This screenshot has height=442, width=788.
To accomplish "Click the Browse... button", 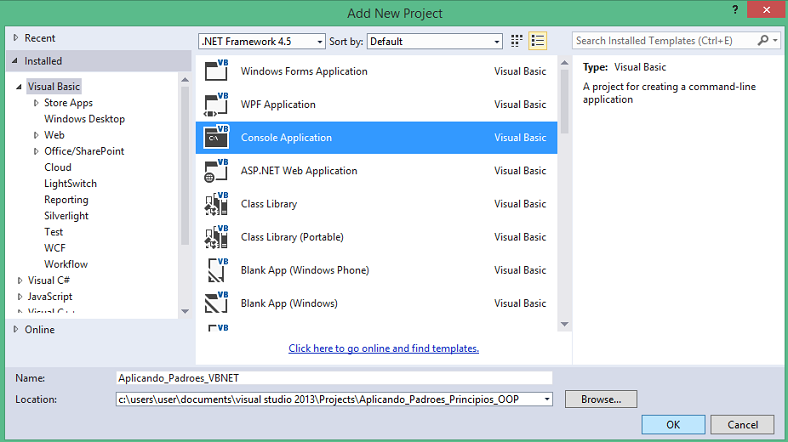I will pos(601,399).
